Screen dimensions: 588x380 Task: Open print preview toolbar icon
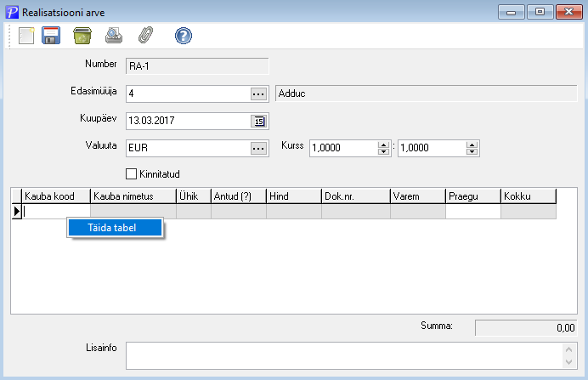114,36
